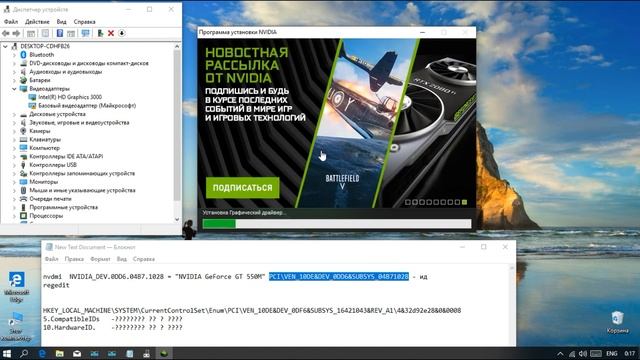Screen dimensions: 640x360
Task: Open Файл menu in Notepad
Action: coord(51,259)
